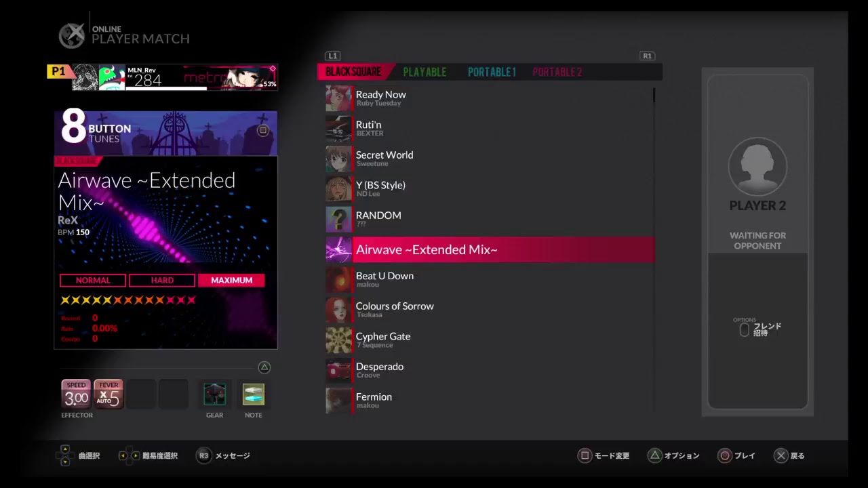868x488 pixels.
Task: Select MAXIMUM difficulty
Action: (231, 281)
